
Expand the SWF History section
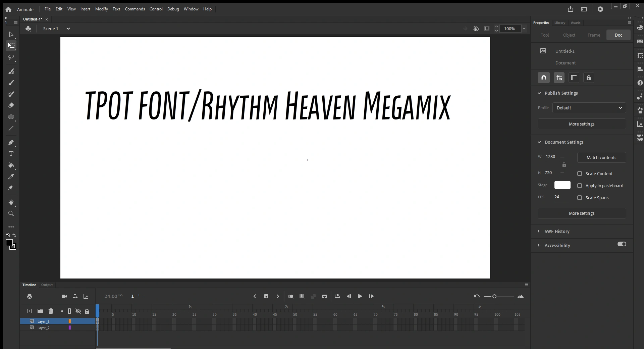538,231
